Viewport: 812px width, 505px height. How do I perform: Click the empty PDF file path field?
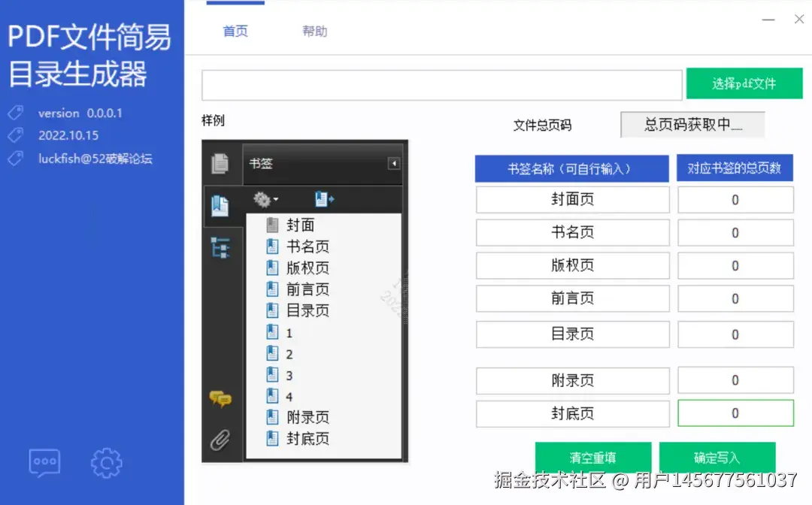(441, 83)
